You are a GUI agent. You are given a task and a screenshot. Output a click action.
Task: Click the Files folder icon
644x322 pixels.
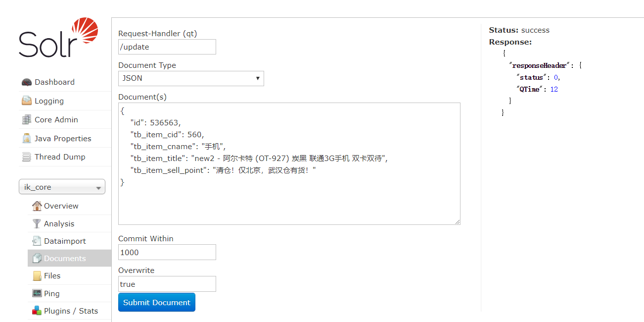(x=37, y=276)
